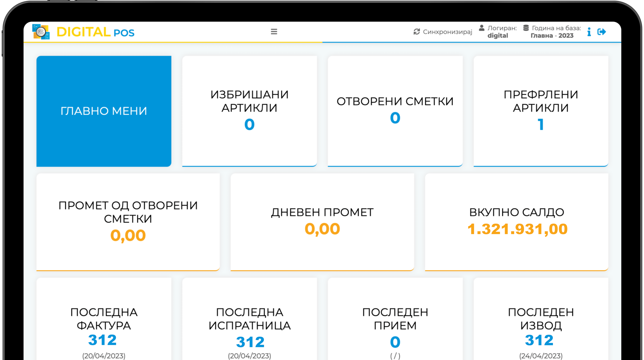Viewport: 644px width, 360px height.
Task: Click the sync refresh icon
Action: tap(416, 32)
